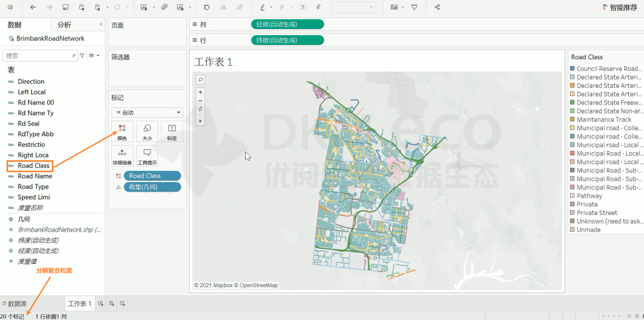Click the Color (颜色) marks card button
The image size is (644, 320).
tap(122, 131)
